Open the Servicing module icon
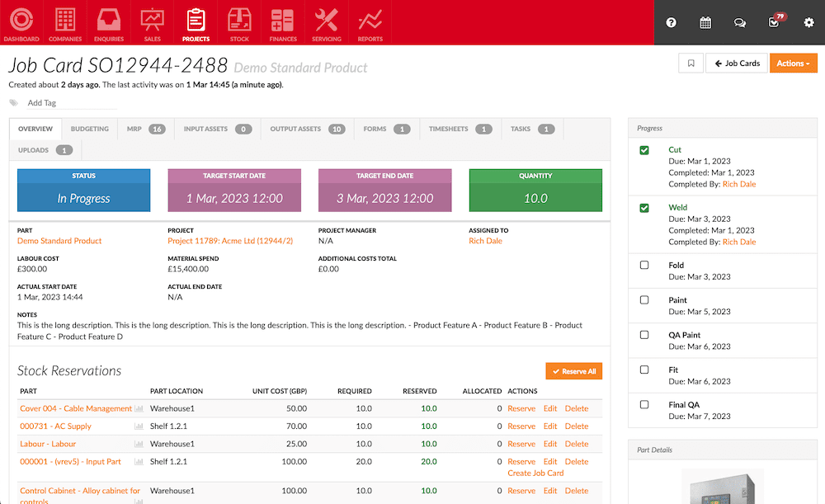The width and height of the screenshot is (825, 504). point(326,22)
